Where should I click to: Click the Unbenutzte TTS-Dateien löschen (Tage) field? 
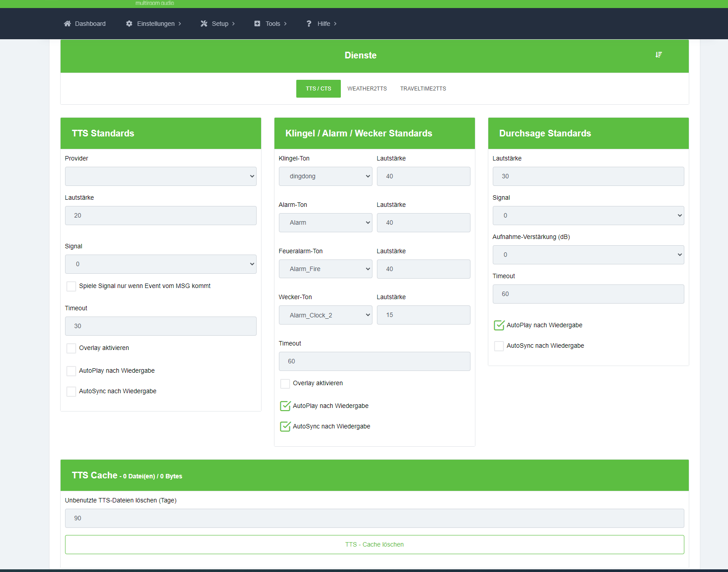(x=375, y=518)
